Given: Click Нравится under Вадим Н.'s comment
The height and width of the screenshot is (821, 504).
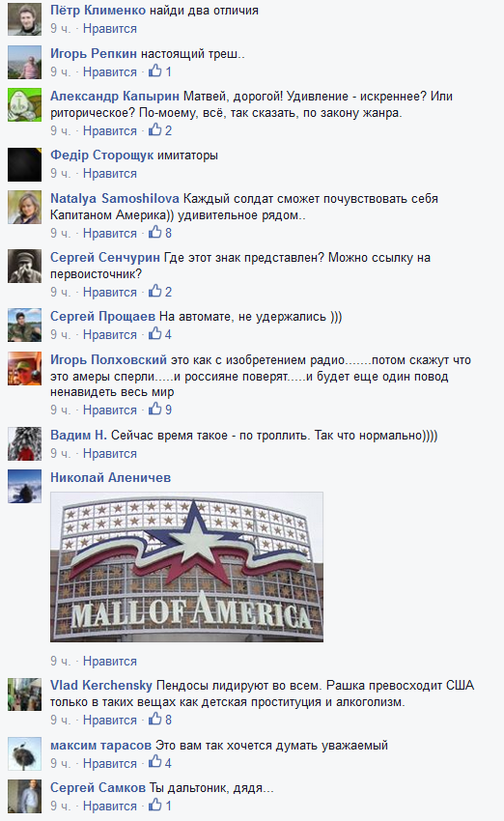Looking at the screenshot, I should tap(110, 453).
